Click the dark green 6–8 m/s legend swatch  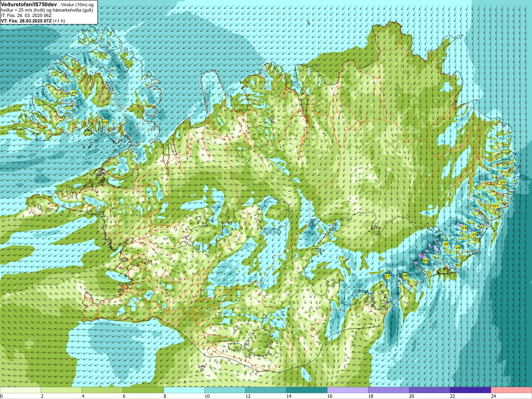(x=143, y=390)
